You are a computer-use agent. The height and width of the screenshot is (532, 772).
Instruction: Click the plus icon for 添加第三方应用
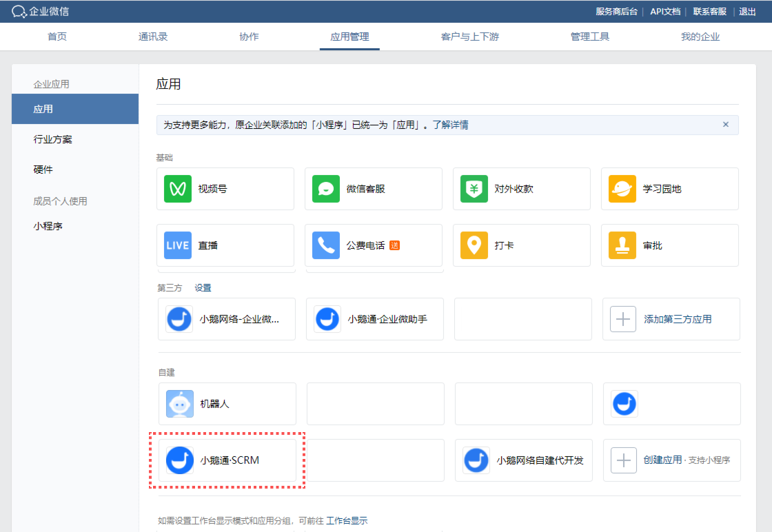(623, 319)
